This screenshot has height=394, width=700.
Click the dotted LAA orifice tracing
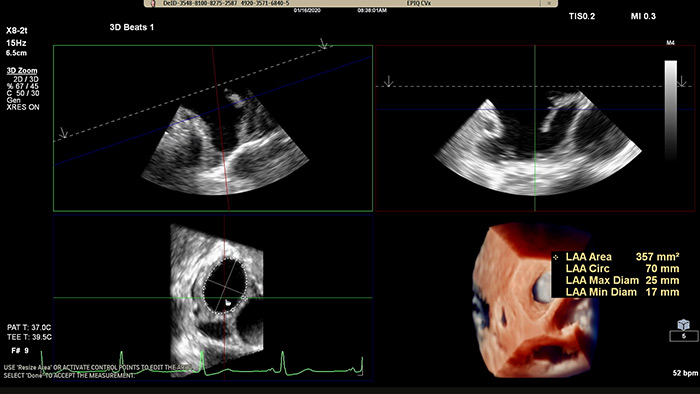coord(225,286)
